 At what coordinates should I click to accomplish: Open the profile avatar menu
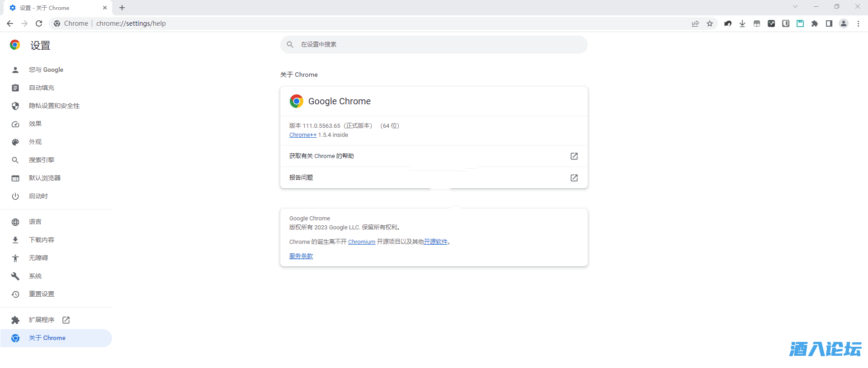coord(844,23)
